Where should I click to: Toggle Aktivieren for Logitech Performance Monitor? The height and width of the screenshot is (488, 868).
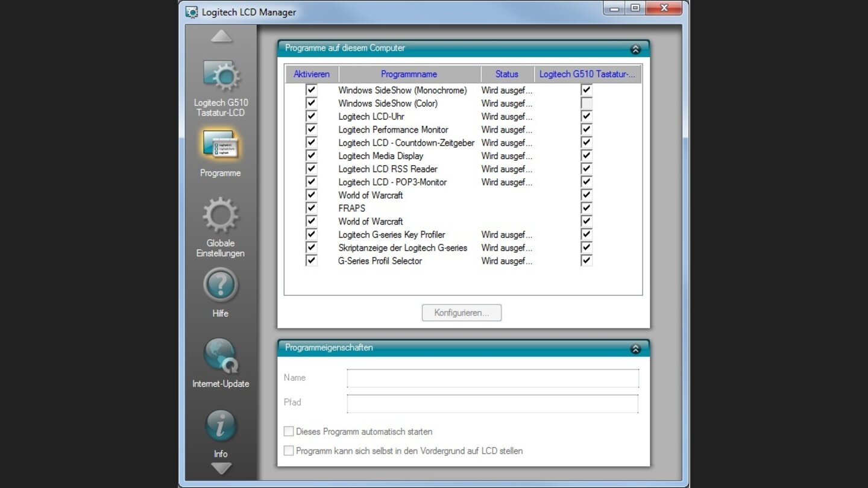pyautogui.click(x=311, y=129)
